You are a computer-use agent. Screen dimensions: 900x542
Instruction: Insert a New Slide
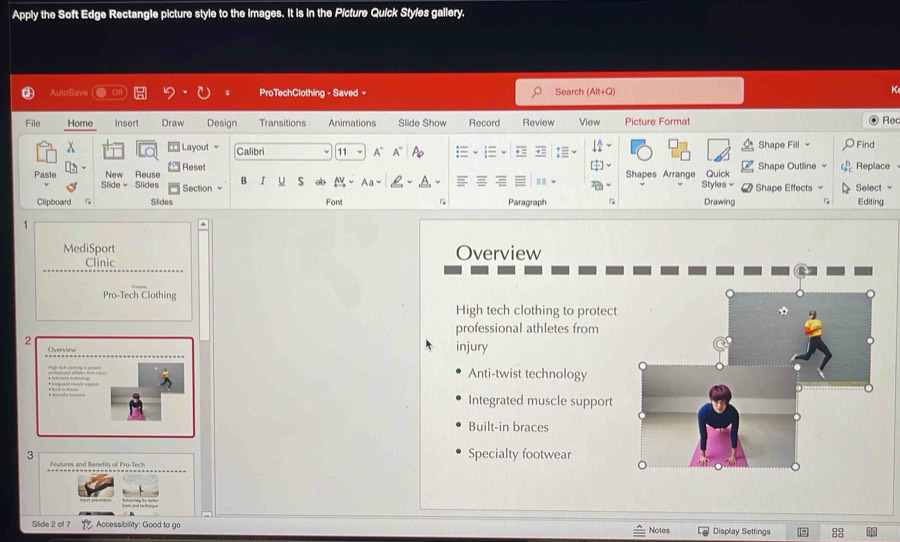114,165
